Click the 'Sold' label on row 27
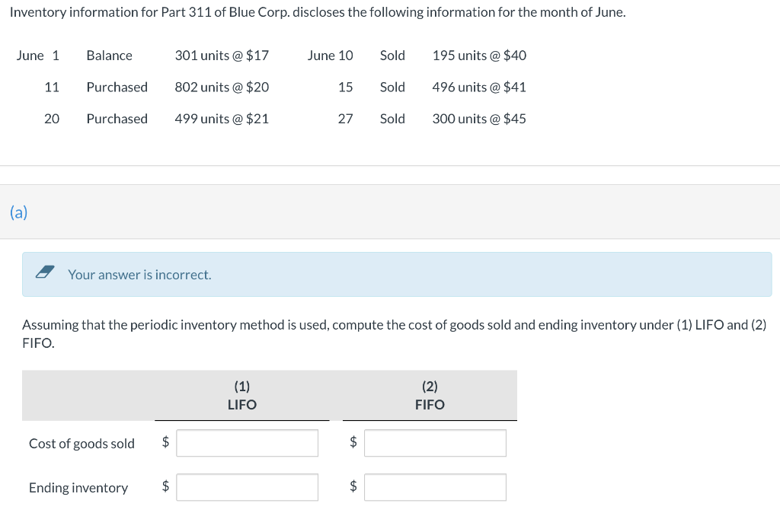Screen dimensions: 780x532 pyautogui.click(x=392, y=119)
